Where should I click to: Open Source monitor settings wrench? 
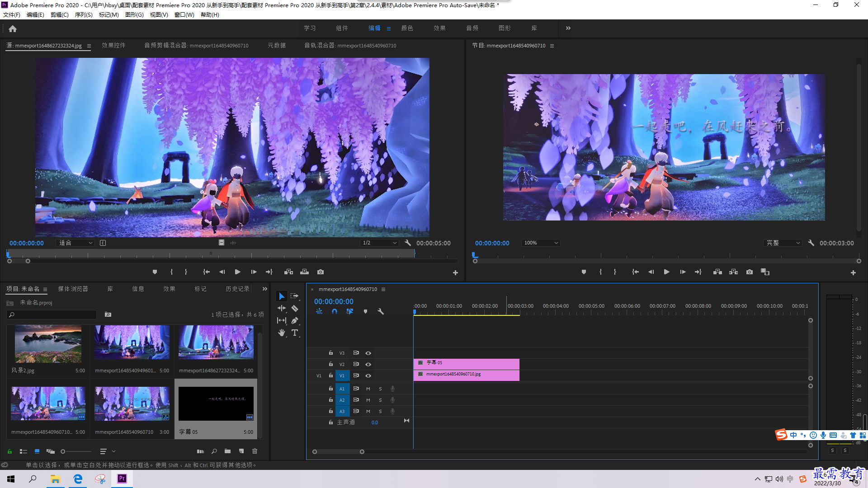408,243
